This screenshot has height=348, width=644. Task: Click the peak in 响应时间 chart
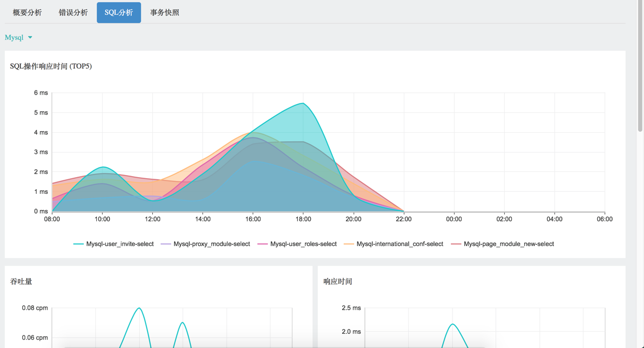(x=453, y=324)
